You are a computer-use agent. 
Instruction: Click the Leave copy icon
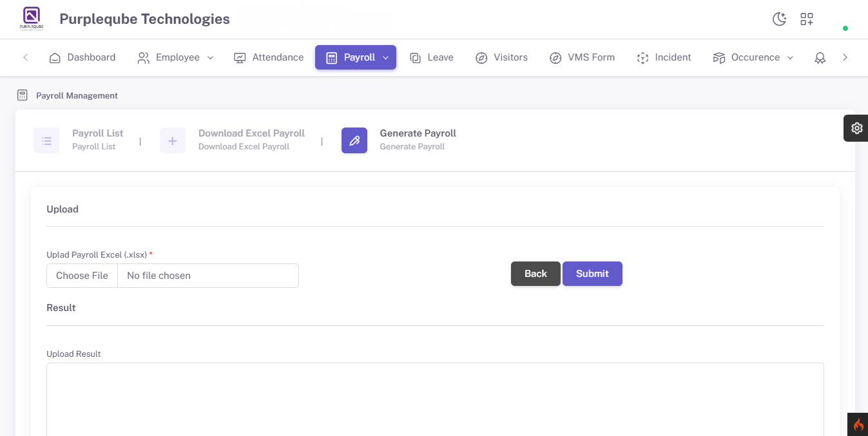(x=416, y=58)
